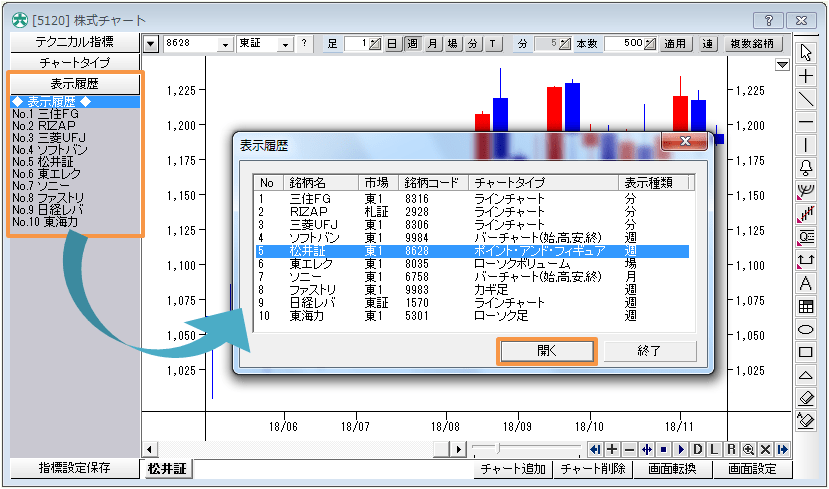Open the black triangle menu left of code field

point(151,44)
